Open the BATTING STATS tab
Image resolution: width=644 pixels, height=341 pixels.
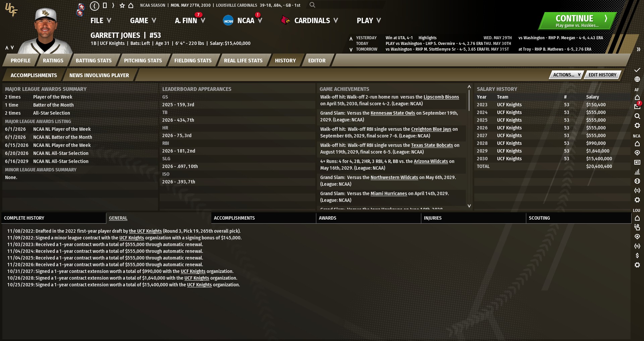click(94, 60)
